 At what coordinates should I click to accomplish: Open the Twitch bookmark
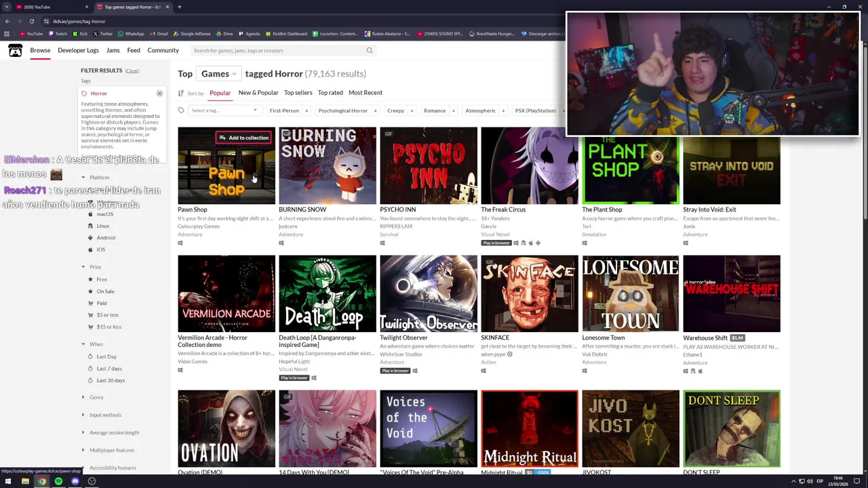58,33
